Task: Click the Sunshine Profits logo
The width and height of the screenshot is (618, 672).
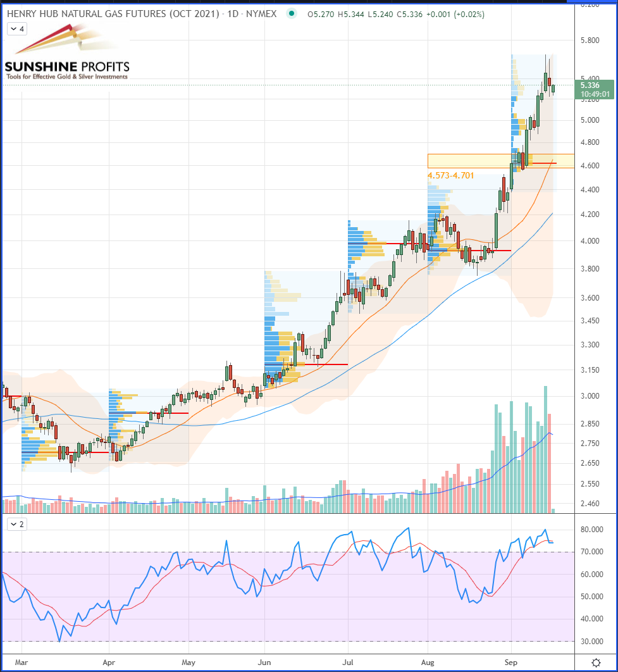Action: pos(67,53)
